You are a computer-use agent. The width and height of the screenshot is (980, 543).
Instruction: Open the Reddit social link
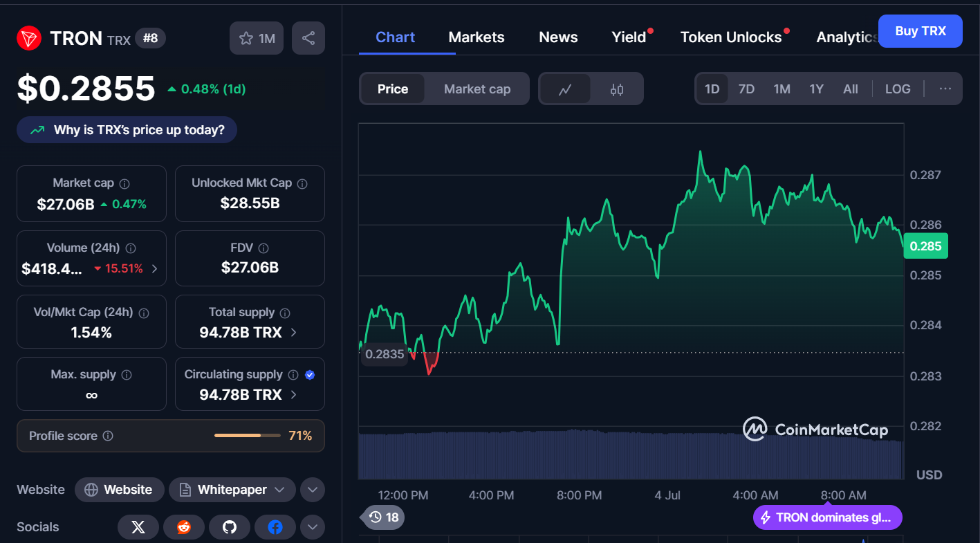184,527
